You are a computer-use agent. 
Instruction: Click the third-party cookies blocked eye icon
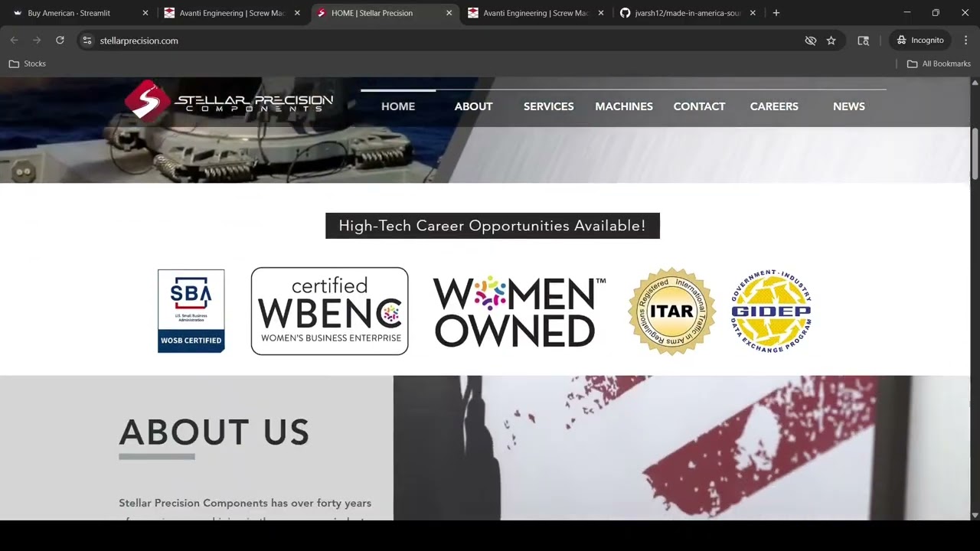click(x=811, y=41)
